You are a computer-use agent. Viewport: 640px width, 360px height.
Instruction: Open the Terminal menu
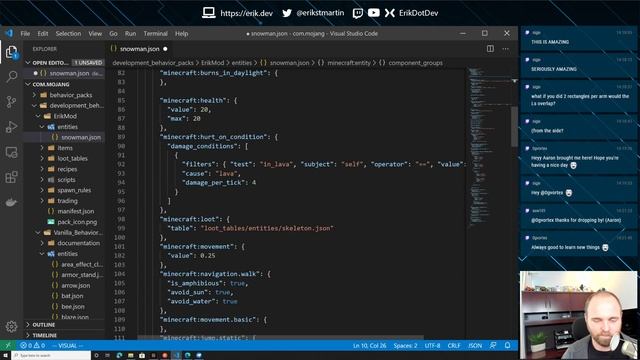pos(156,33)
